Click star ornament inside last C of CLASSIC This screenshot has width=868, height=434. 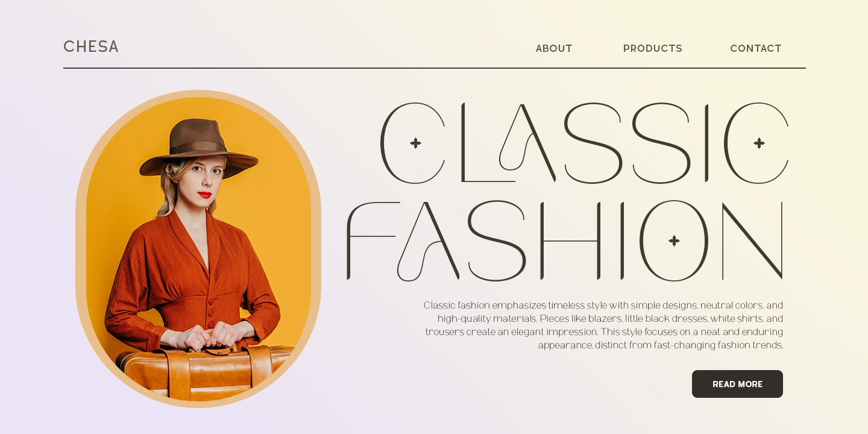click(x=759, y=143)
